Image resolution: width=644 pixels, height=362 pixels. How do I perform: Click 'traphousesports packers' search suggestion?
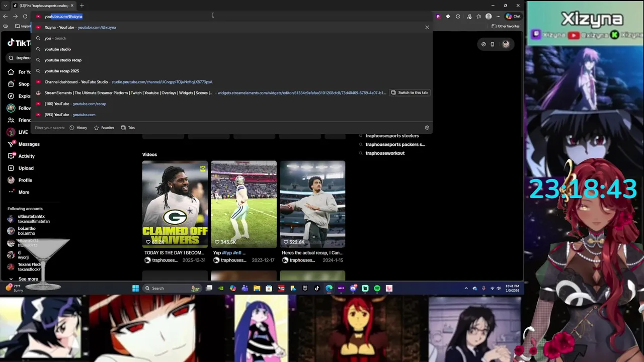(395, 144)
